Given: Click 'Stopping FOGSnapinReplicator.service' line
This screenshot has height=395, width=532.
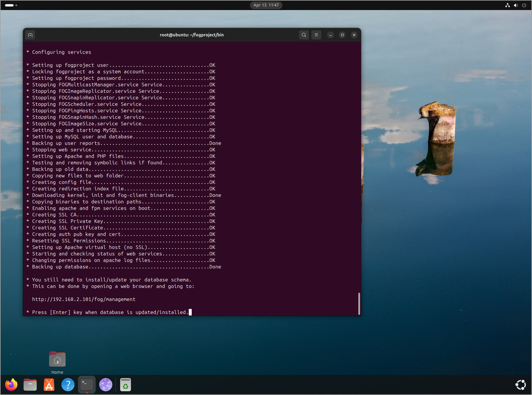Looking at the screenshot, I should coord(121,98).
